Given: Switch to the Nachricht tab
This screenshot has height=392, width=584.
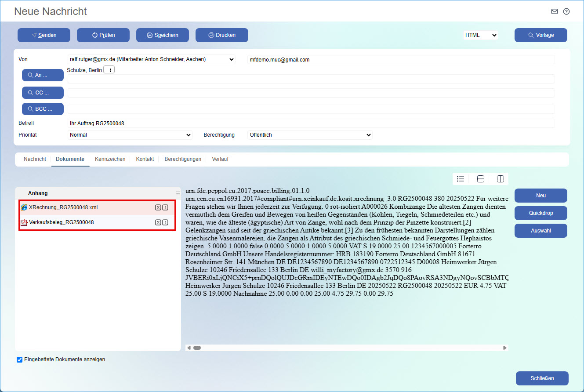Looking at the screenshot, I should pyautogui.click(x=35, y=159).
